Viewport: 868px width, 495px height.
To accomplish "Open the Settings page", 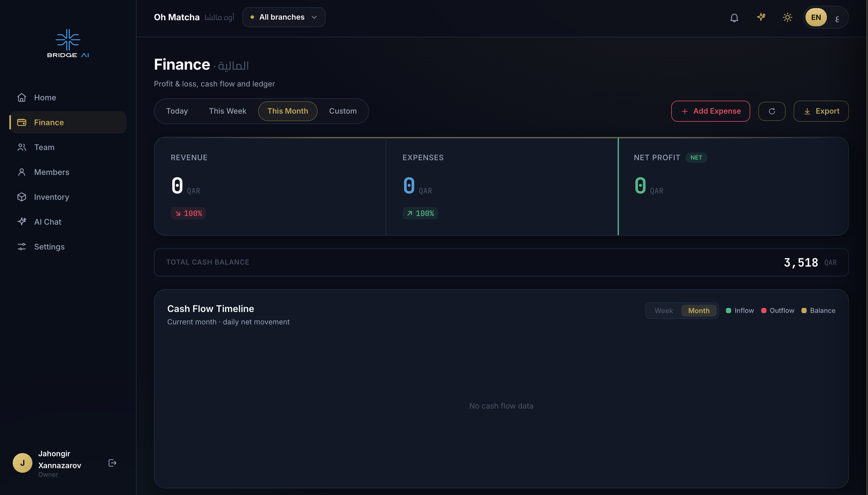I will point(68,246).
